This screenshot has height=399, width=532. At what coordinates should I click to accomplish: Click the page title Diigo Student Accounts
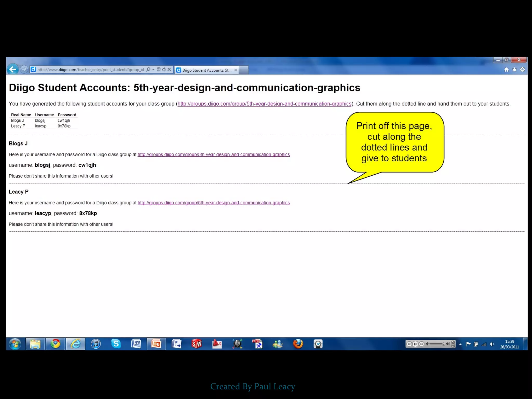(184, 88)
